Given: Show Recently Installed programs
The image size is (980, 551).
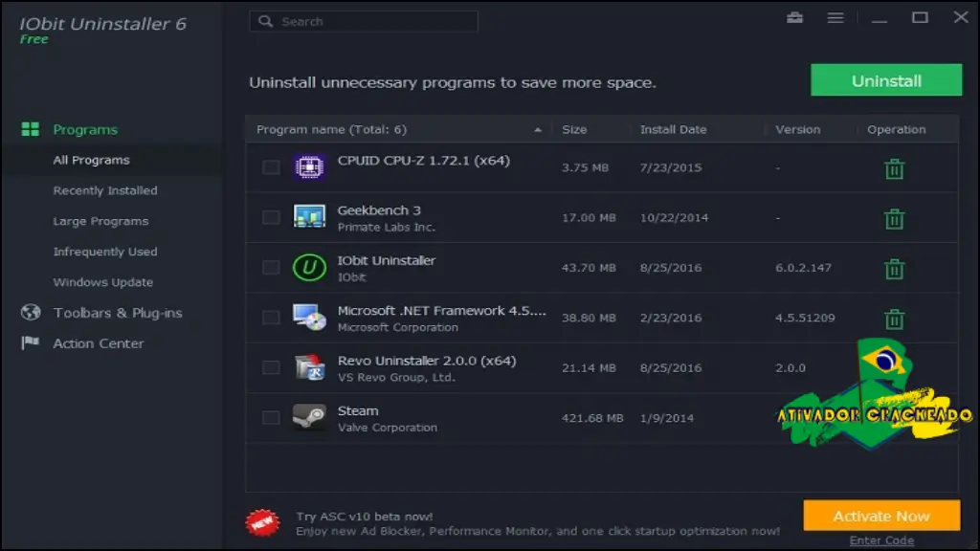Looking at the screenshot, I should [105, 190].
